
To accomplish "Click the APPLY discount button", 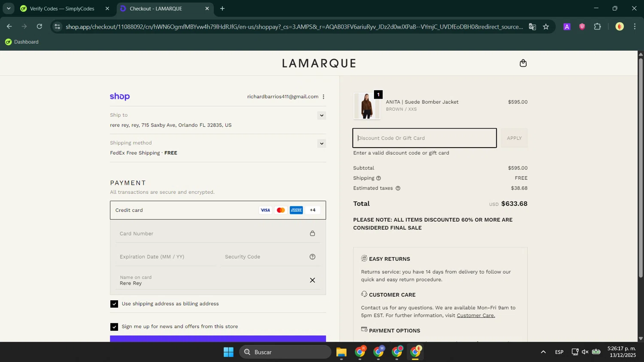I will click(514, 138).
